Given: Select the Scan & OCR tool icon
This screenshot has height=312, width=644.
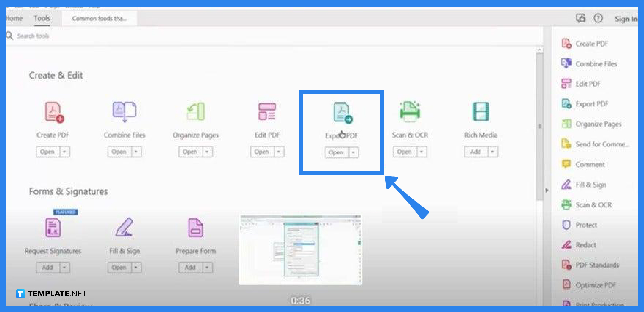Looking at the screenshot, I should [x=409, y=111].
